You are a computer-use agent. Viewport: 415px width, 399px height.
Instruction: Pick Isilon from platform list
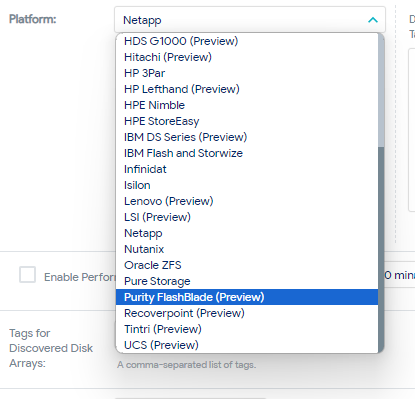247,185
